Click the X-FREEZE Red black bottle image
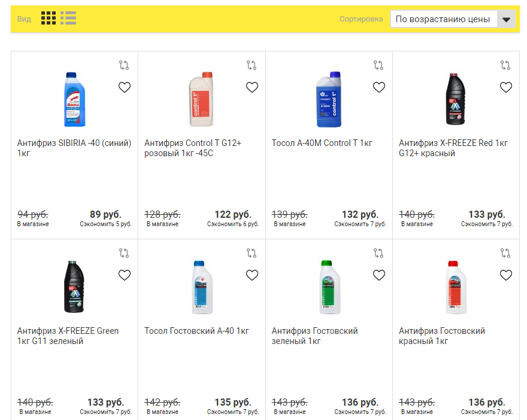 point(455,99)
